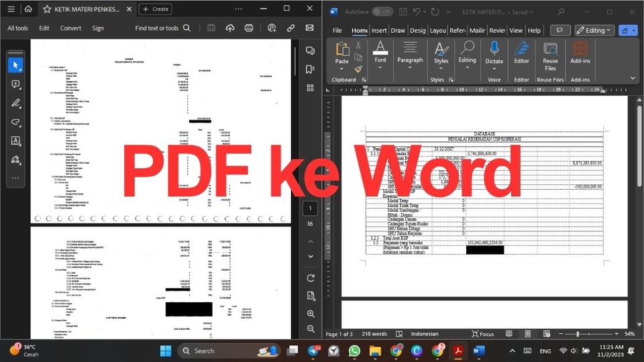Go to previous page in Acrobat
Viewport: 644px width, 362px height.
[311, 241]
